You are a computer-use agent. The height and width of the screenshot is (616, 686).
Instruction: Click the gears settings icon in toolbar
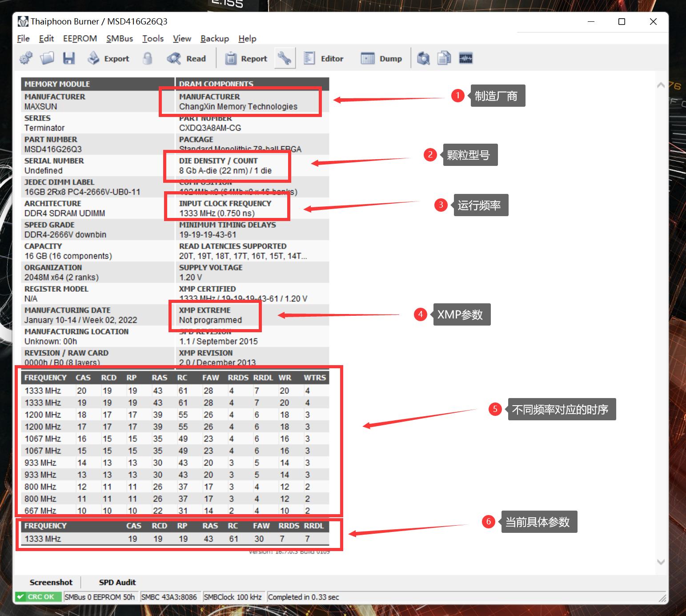tap(26, 58)
